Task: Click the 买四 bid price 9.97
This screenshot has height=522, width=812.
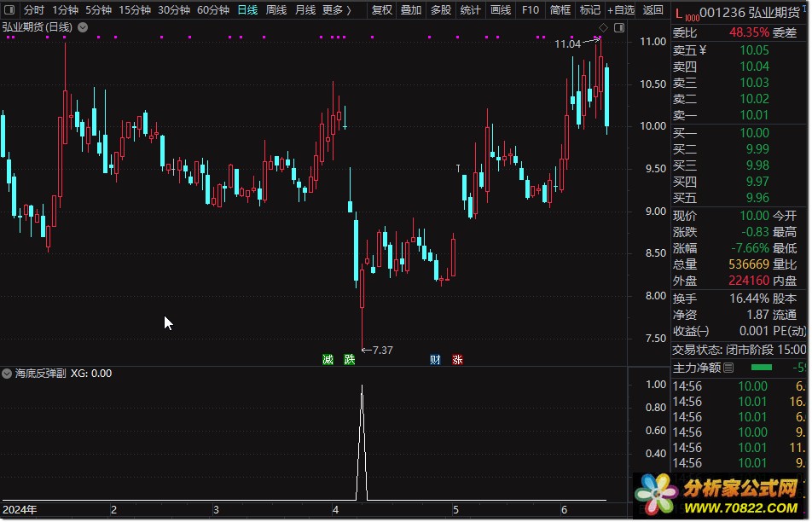Action: coord(757,181)
